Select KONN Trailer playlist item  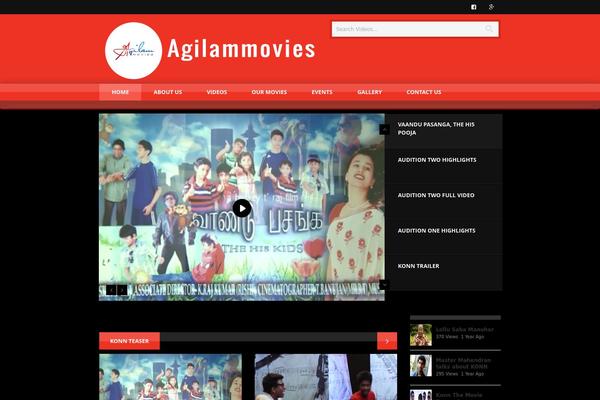click(444, 273)
